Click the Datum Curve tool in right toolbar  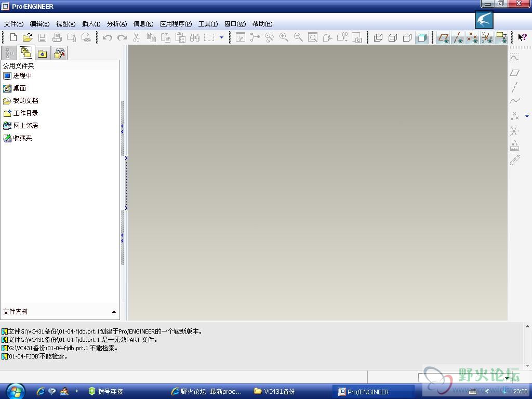[514, 101]
